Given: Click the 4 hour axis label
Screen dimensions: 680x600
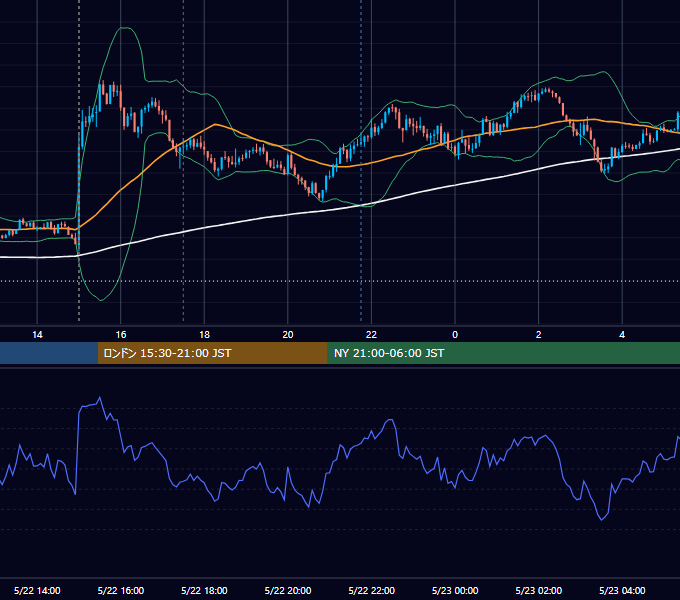Looking at the screenshot, I should (x=622, y=335).
